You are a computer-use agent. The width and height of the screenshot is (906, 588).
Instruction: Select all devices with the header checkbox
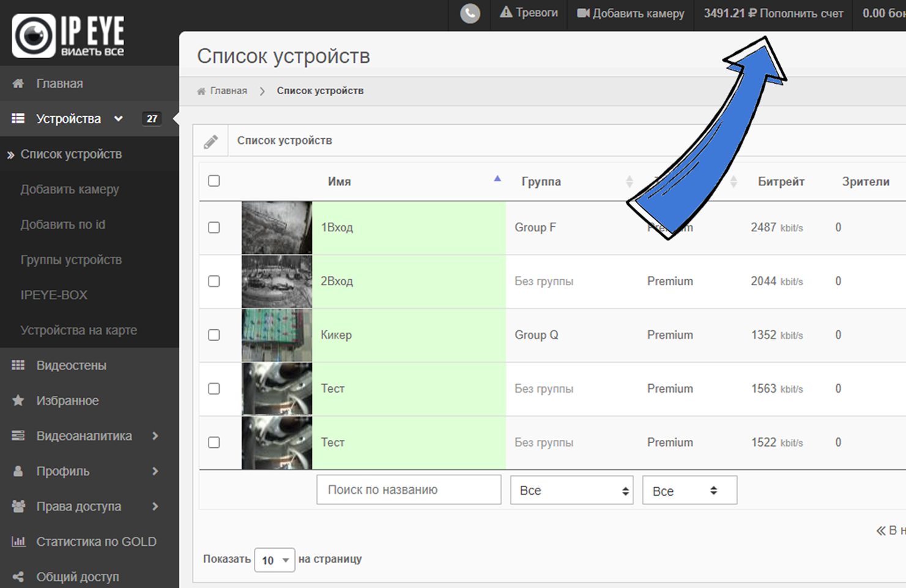(x=214, y=180)
